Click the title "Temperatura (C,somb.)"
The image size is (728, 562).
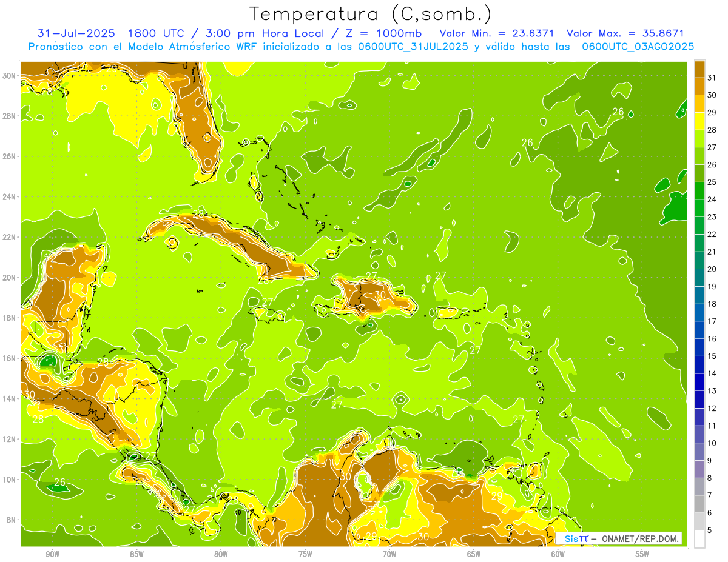(x=370, y=14)
